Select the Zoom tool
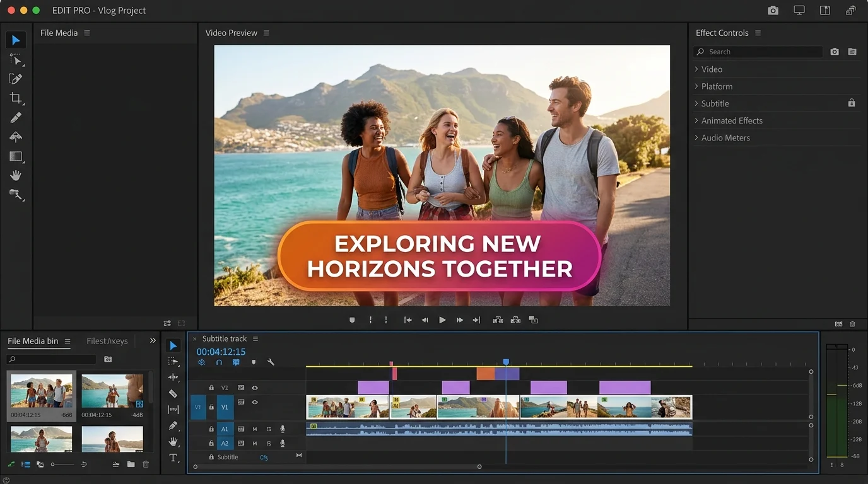 click(x=16, y=195)
